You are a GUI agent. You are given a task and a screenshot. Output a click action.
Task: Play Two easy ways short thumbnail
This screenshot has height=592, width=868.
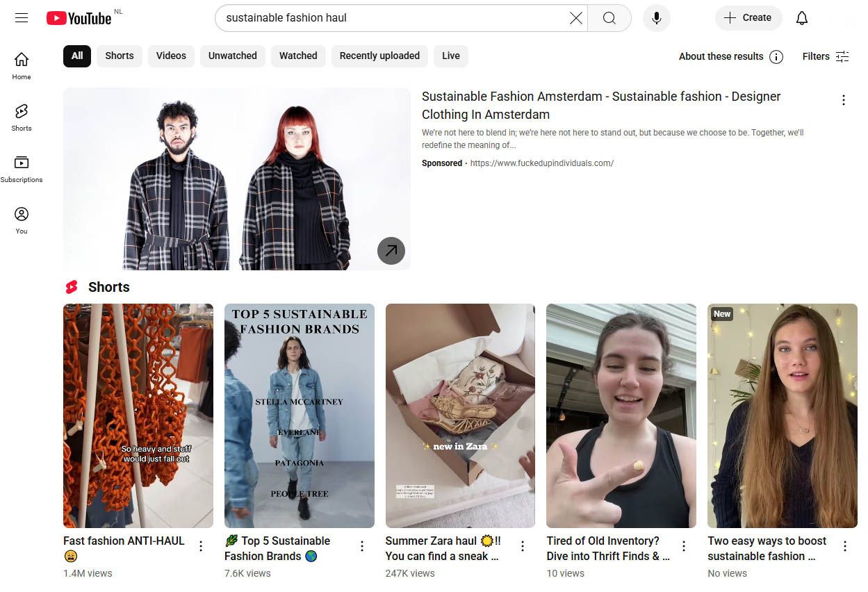tap(783, 416)
